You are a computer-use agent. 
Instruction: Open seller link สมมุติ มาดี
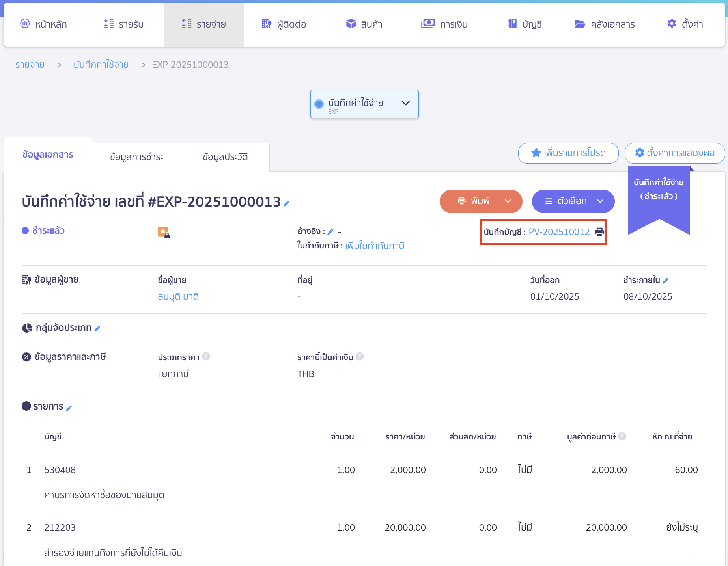[x=178, y=296]
